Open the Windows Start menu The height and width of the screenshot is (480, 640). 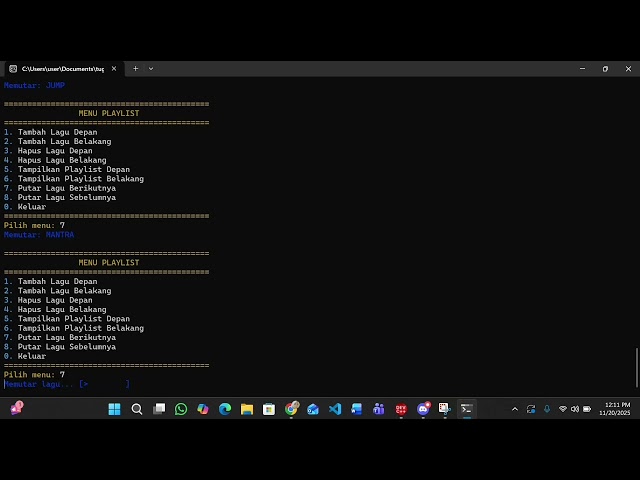coord(114,409)
